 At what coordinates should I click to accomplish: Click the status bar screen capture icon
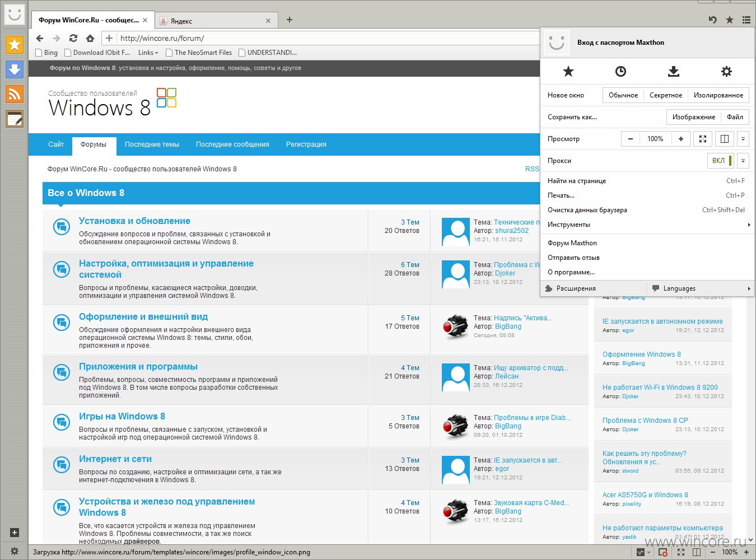tap(662, 552)
